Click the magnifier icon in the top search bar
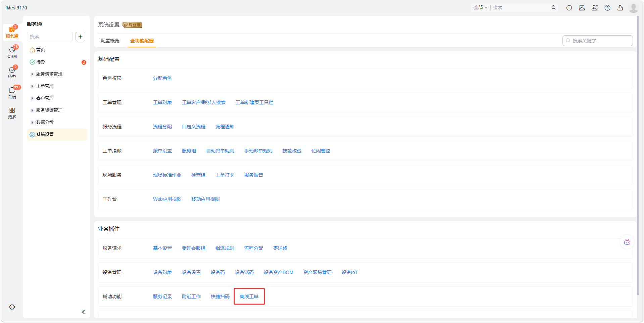This screenshot has height=323, width=644. coord(554,7)
